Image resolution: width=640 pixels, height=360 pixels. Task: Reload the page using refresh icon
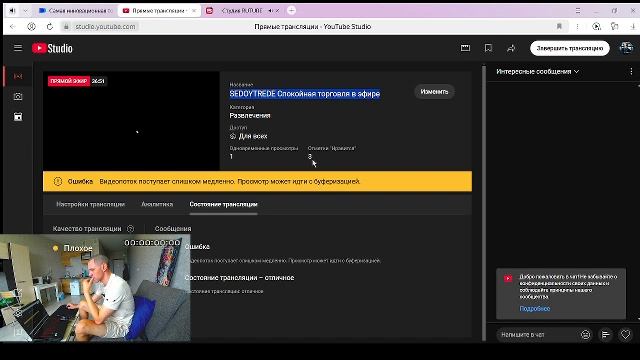click(x=49, y=27)
